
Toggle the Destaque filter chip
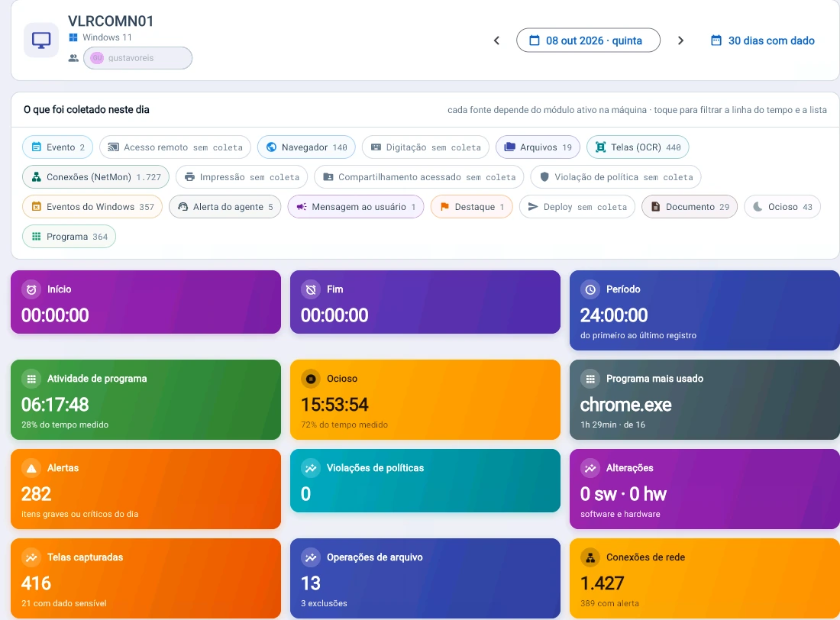pos(471,207)
